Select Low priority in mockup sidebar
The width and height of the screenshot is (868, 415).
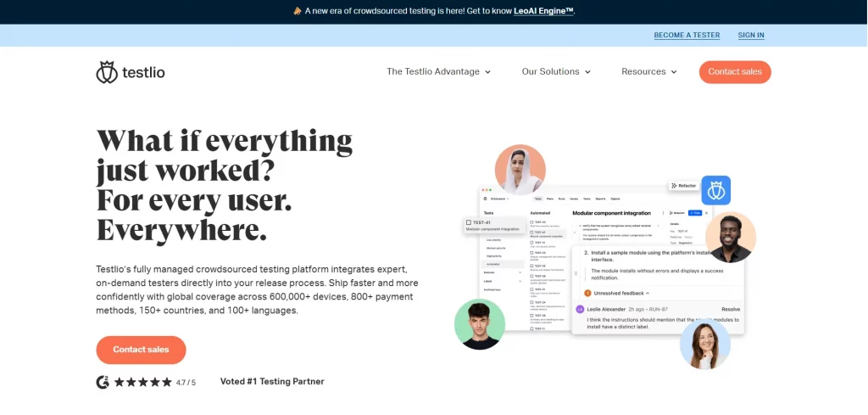[494, 240]
